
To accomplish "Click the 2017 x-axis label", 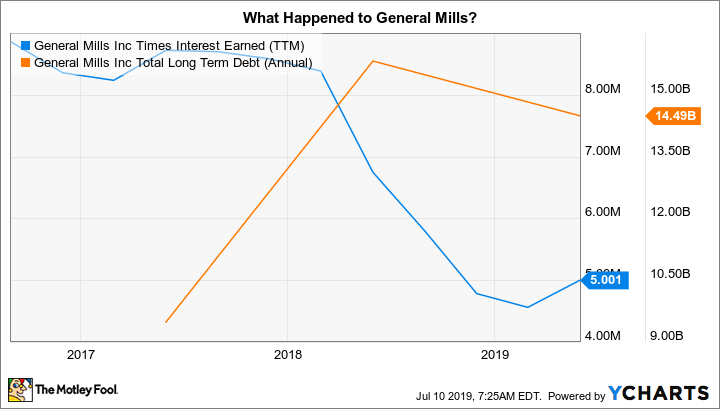I will (79, 355).
